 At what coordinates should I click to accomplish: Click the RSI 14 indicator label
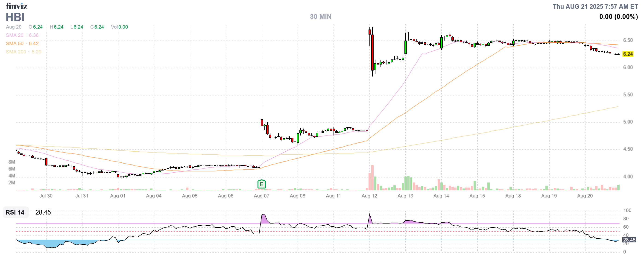(15, 212)
